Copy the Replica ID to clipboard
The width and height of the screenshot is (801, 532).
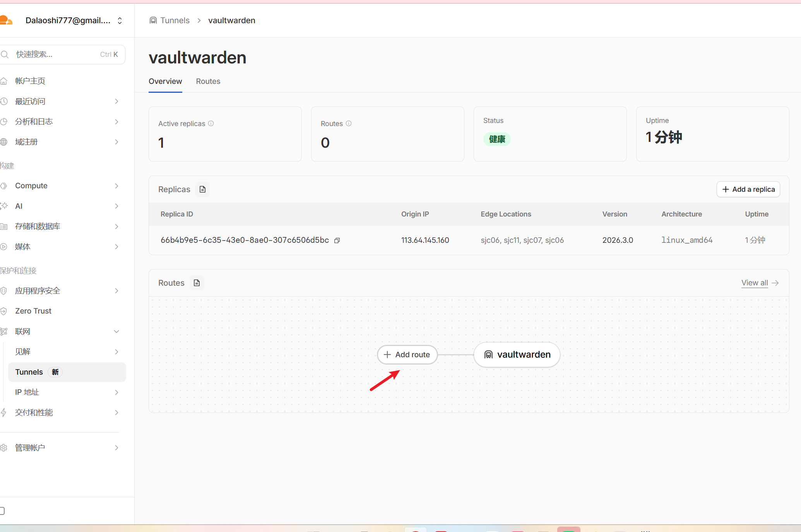337,240
